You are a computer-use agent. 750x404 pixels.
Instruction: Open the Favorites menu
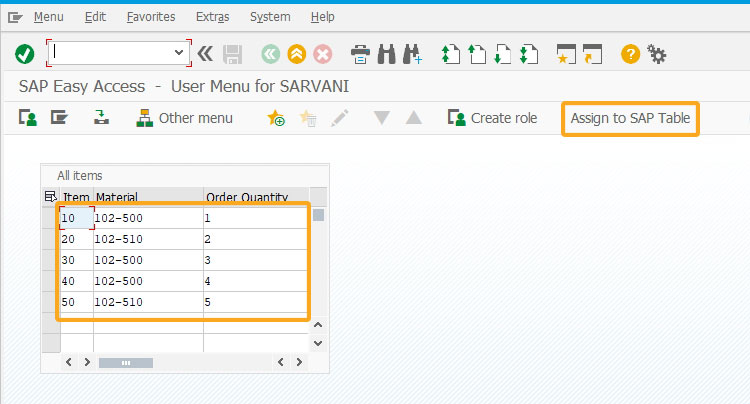(x=151, y=17)
